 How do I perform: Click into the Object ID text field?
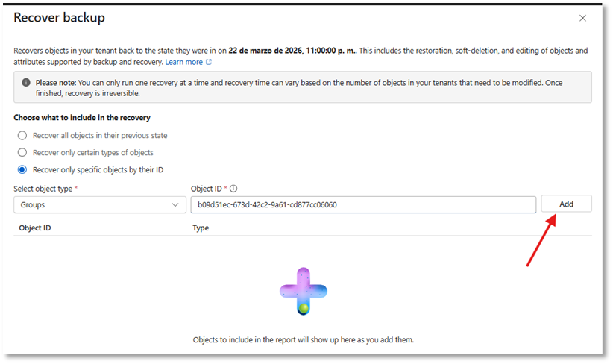(363, 204)
